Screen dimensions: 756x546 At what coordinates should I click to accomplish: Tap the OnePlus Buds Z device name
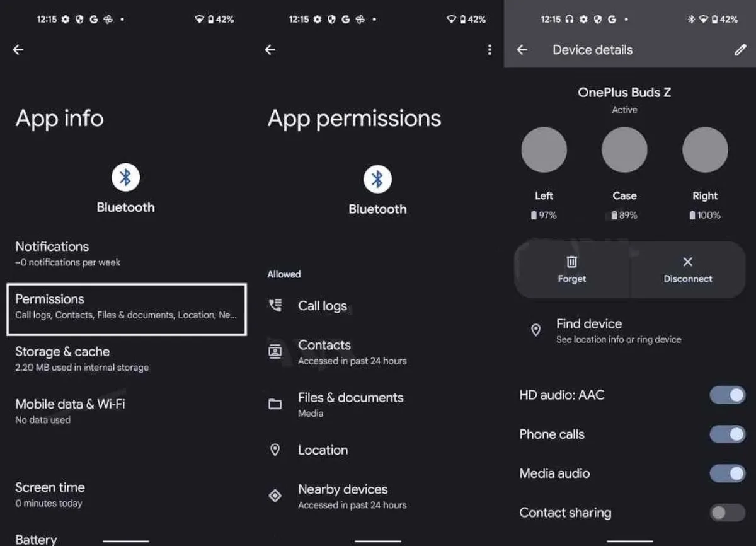pyautogui.click(x=624, y=92)
